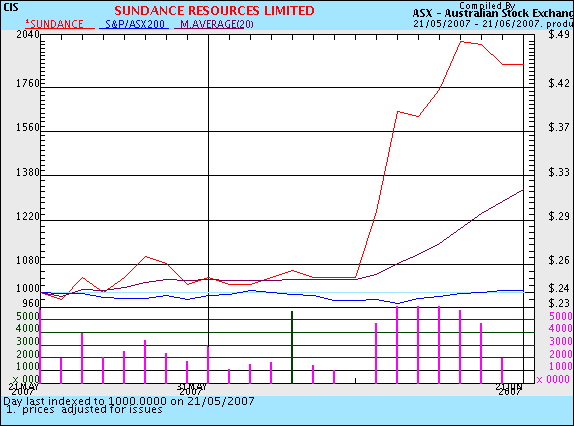Click the $.33 price axis label
The image size is (574, 426).
[x=559, y=172]
